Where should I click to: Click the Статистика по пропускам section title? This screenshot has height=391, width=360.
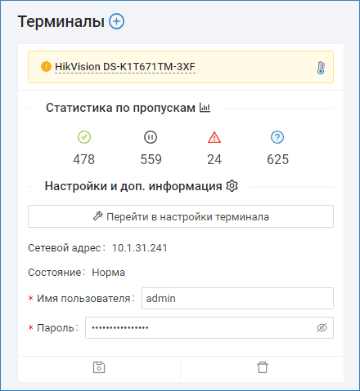121,108
